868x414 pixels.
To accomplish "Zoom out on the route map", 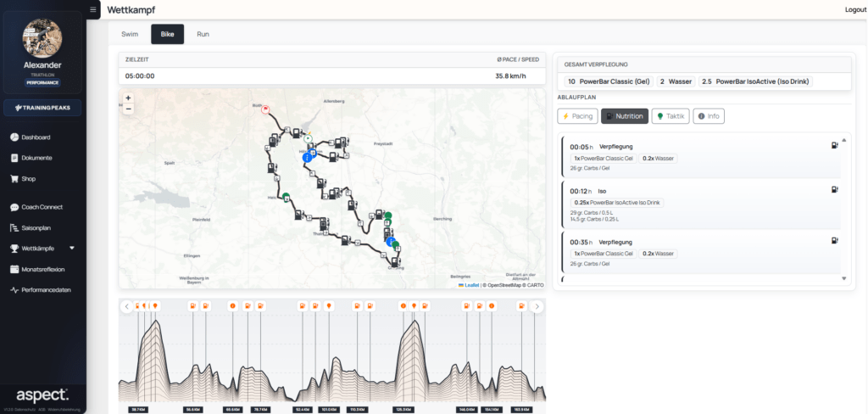I will pos(129,109).
